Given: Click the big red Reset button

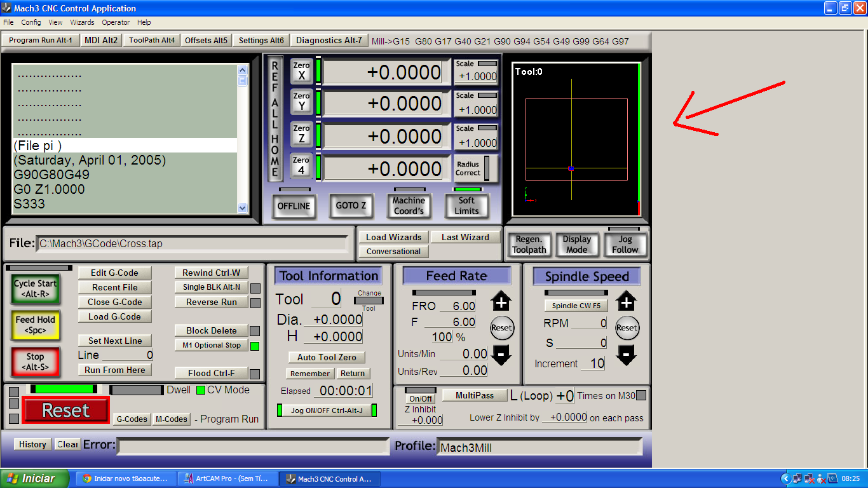Looking at the screenshot, I should coord(65,410).
